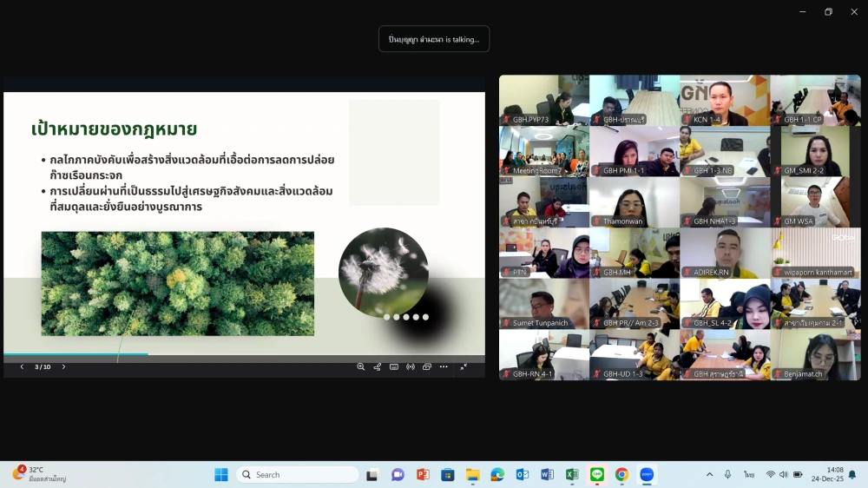Select the wipaporn kanthamart participant video tile
The height and width of the screenshot is (488, 868).
click(815, 254)
